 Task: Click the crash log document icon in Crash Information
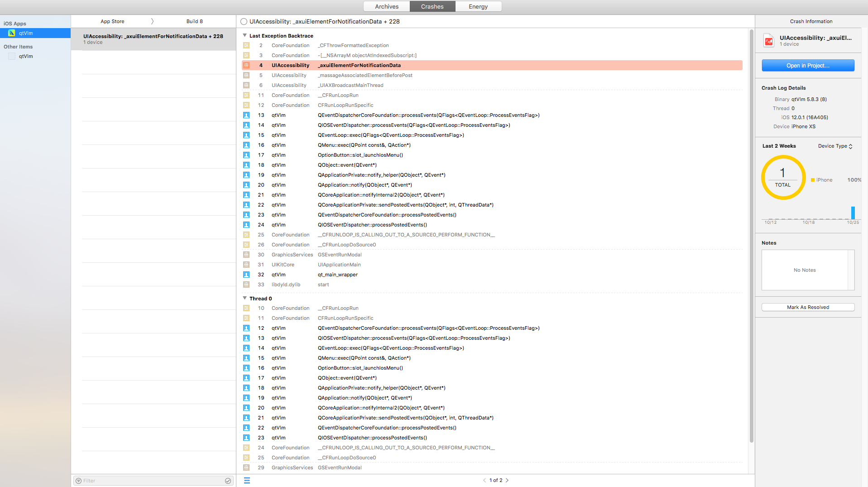[x=769, y=40]
